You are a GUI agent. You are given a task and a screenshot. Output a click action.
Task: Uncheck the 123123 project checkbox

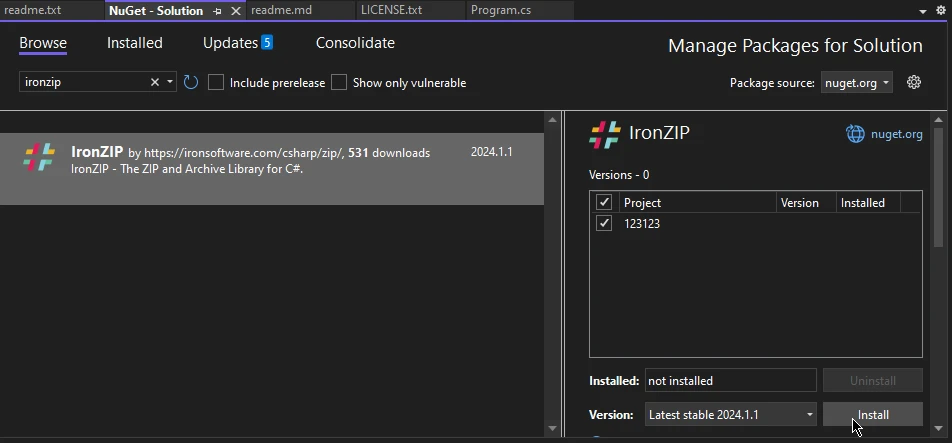tap(604, 224)
